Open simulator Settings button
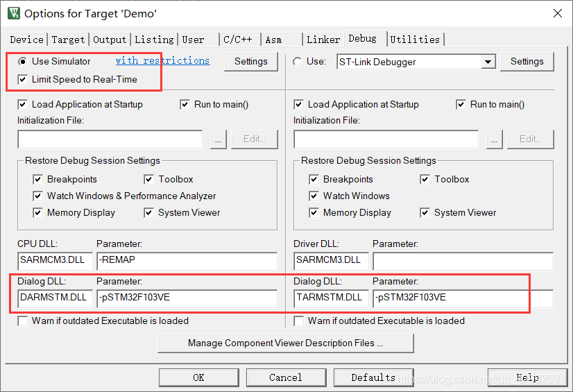 [x=250, y=61]
